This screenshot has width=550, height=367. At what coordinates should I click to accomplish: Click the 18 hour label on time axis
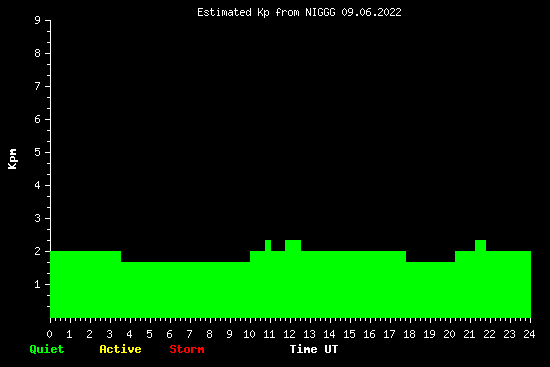point(409,334)
